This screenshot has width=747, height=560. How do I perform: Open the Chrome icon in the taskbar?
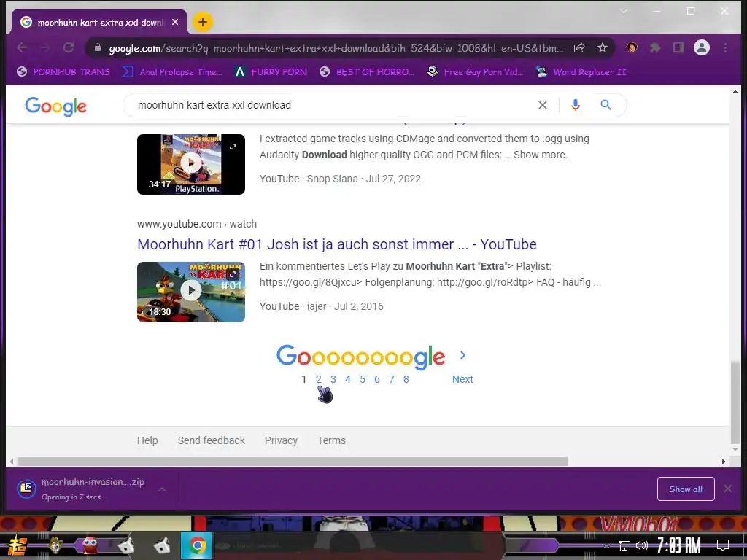click(197, 545)
